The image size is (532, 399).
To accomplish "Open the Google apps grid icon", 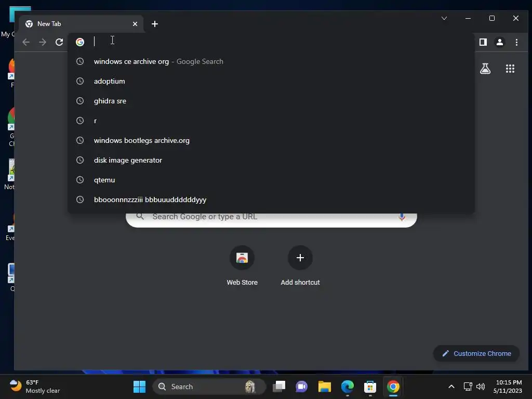I will pyautogui.click(x=510, y=69).
